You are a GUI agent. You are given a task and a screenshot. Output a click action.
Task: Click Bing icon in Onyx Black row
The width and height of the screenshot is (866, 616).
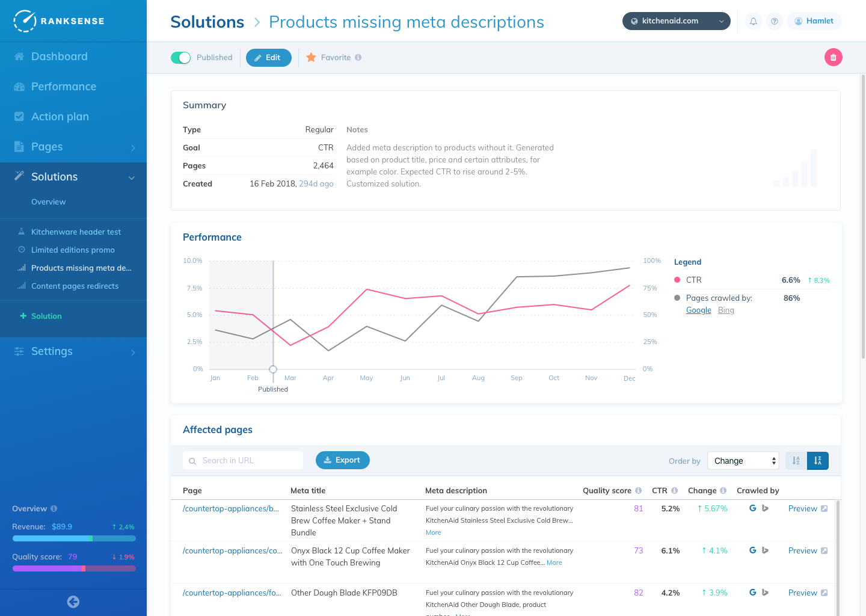(x=765, y=550)
